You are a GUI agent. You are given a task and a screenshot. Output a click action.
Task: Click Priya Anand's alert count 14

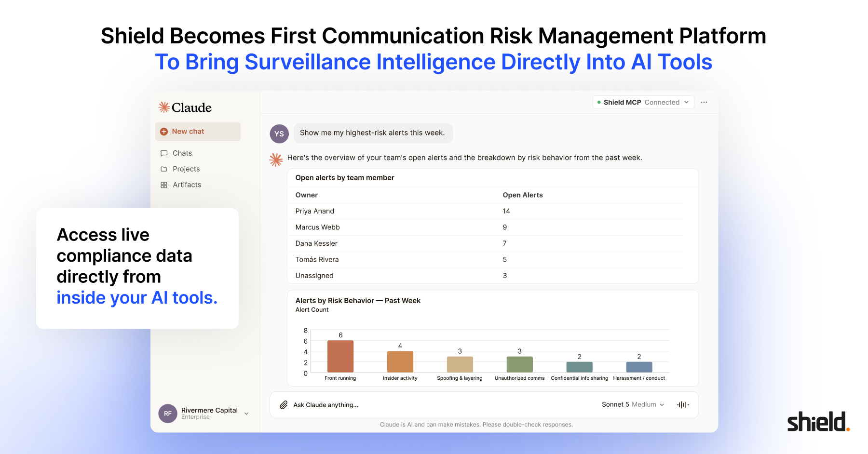[506, 211]
